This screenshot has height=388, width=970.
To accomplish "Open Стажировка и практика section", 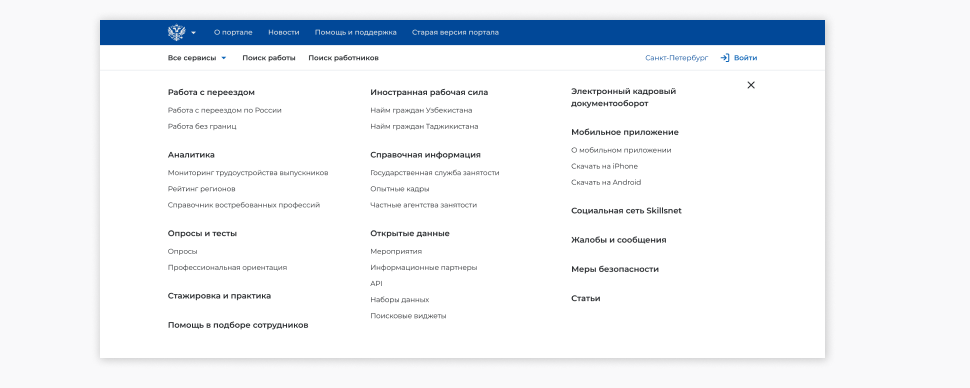I will [x=220, y=296].
